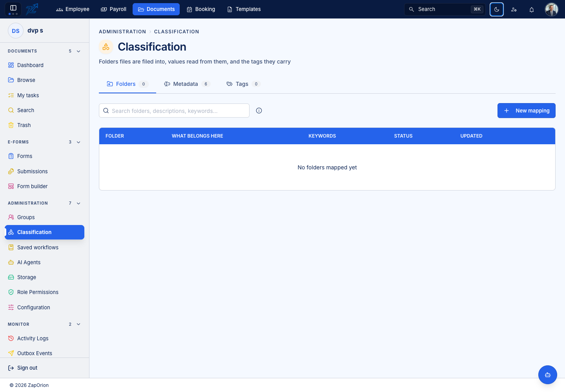565x392 pixels.
Task: Collapse the Administration sidebar section
Action: pyautogui.click(x=78, y=203)
